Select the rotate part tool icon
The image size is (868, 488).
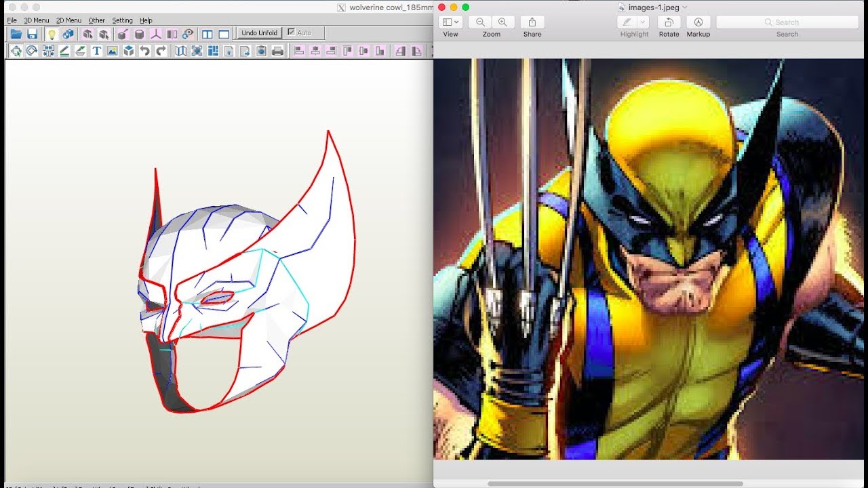(32, 51)
